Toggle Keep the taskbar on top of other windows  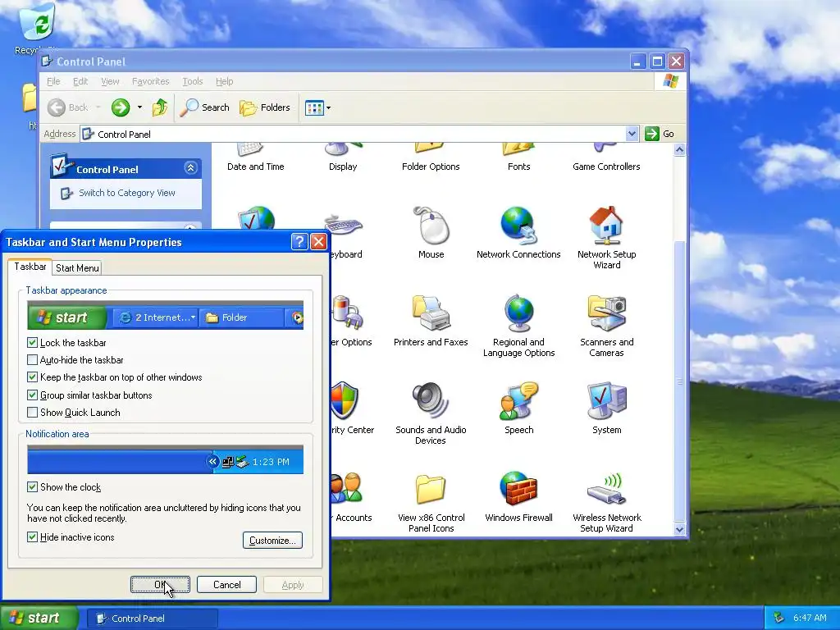(32, 377)
